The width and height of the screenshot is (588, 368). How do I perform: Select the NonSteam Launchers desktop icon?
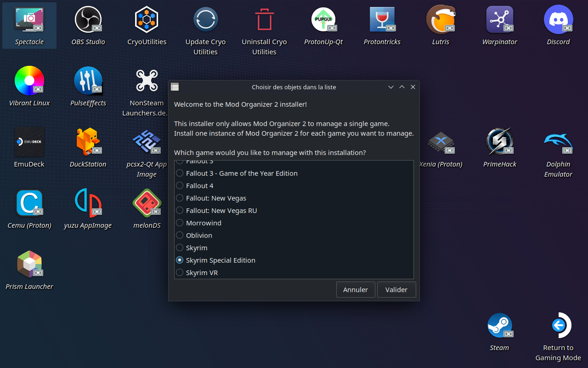(147, 80)
